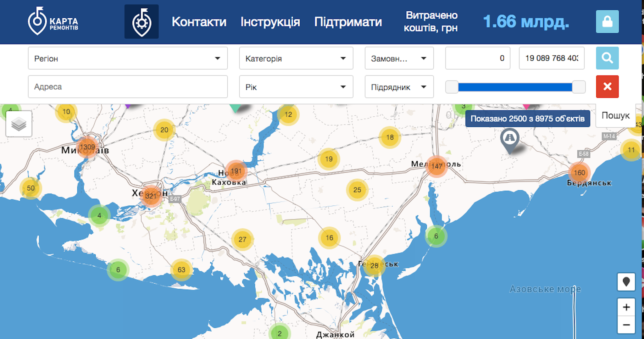This screenshot has width=644, height=339.
Task: Click the Адреса input field
Action: (x=128, y=87)
